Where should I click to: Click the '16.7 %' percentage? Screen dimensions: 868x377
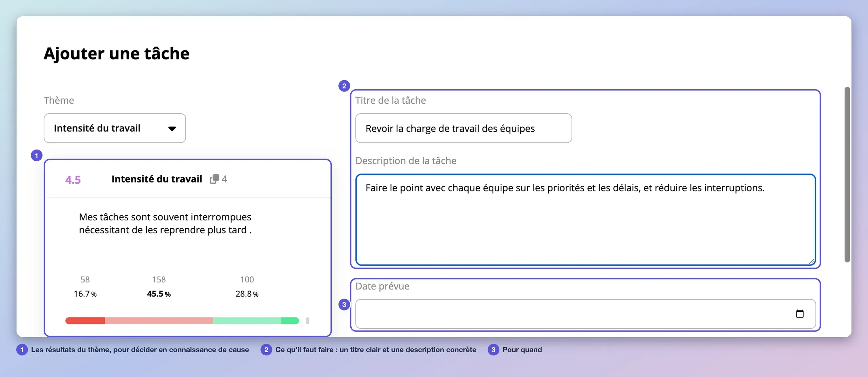click(x=85, y=294)
